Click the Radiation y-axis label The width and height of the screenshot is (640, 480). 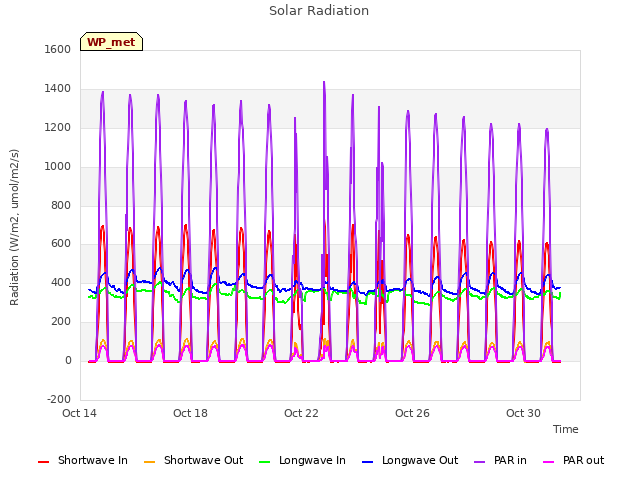click(14, 227)
